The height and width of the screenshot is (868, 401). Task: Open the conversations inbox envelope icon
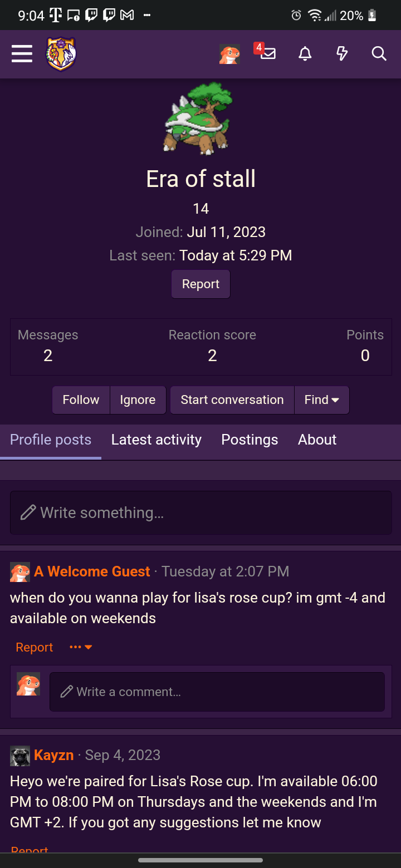pyautogui.click(x=268, y=54)
